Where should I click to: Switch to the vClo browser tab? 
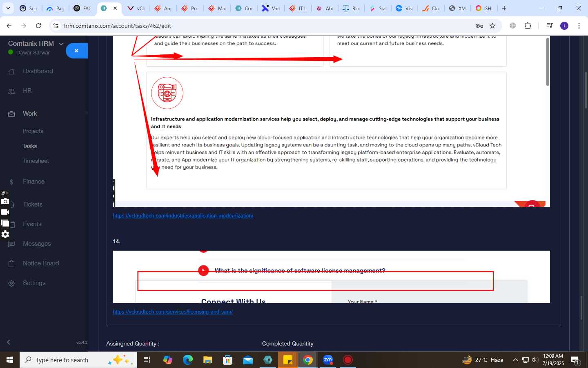[x=136, y=8]
